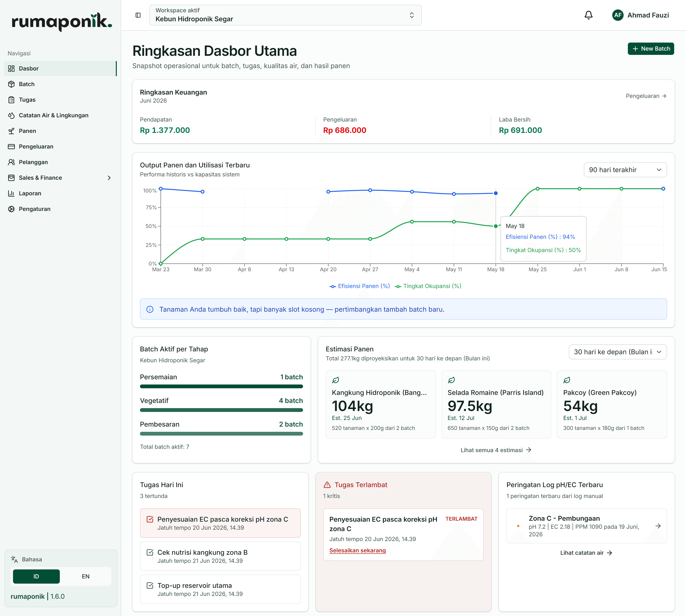The image size is (686, 616).
Task: Click the Pelanggan people icon
Action: pos(12,162)
